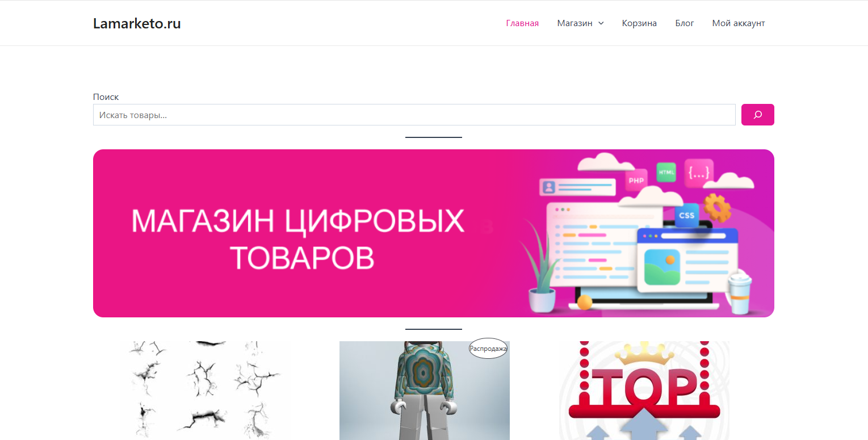
Task: Click the Распродажа sale badge
Action: pos(488,349)
